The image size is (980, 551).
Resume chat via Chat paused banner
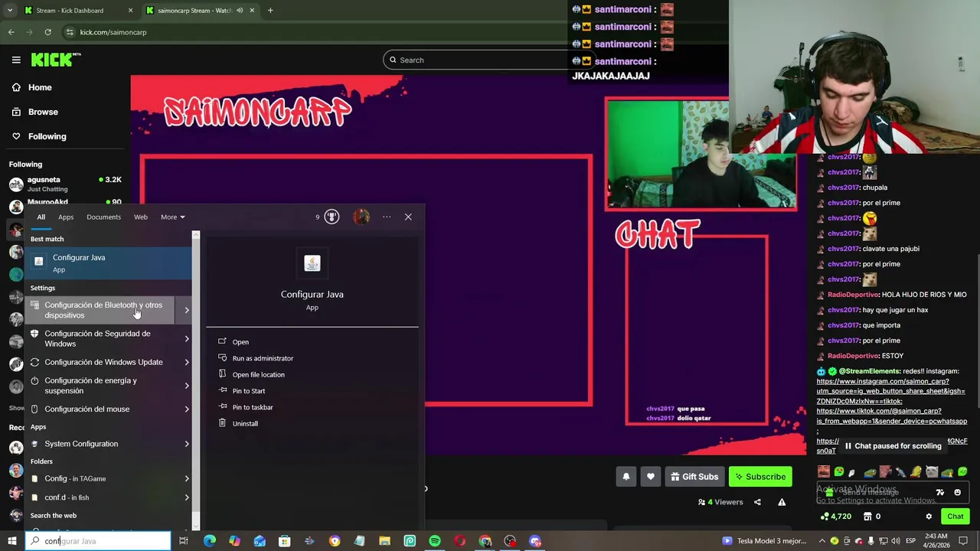pyautogui.click(x=893, y=446)
